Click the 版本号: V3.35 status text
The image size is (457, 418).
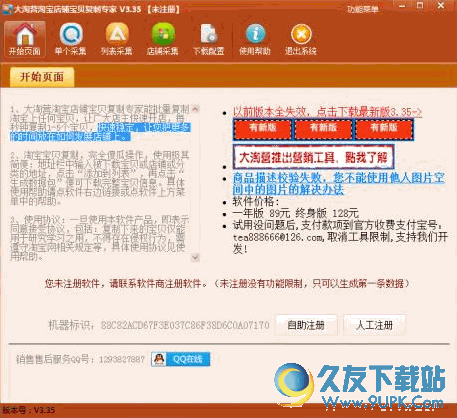[x=29, y=410]
